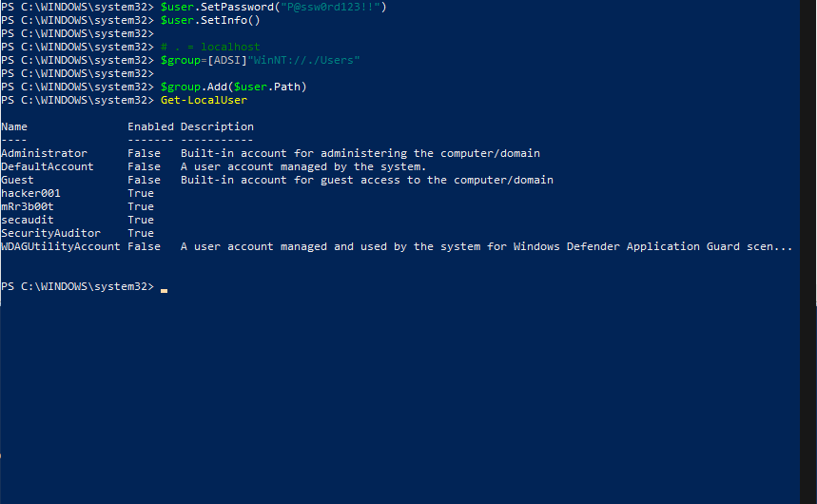Image resolution: width=817 pixels, height=504 pixels.
Task: Click the Guest account name
Action: click(x=17, y=180)
